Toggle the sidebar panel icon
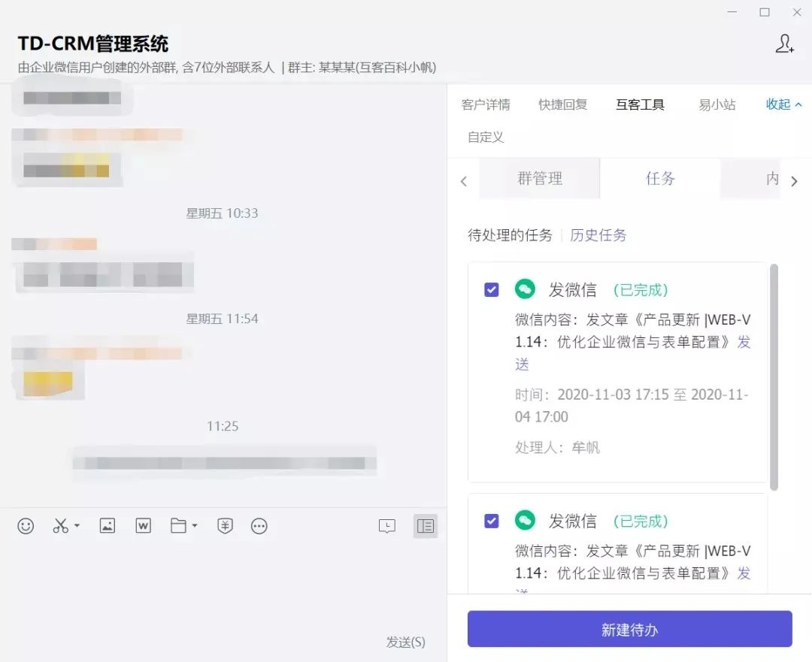Image resolution: width=812 pixels, height=662 pixels. coord(425,526)
